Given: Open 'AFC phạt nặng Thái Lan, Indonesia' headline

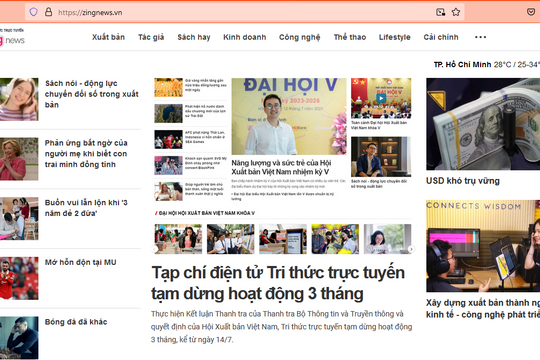Looking at the screenshot, I should coord(205,137).
